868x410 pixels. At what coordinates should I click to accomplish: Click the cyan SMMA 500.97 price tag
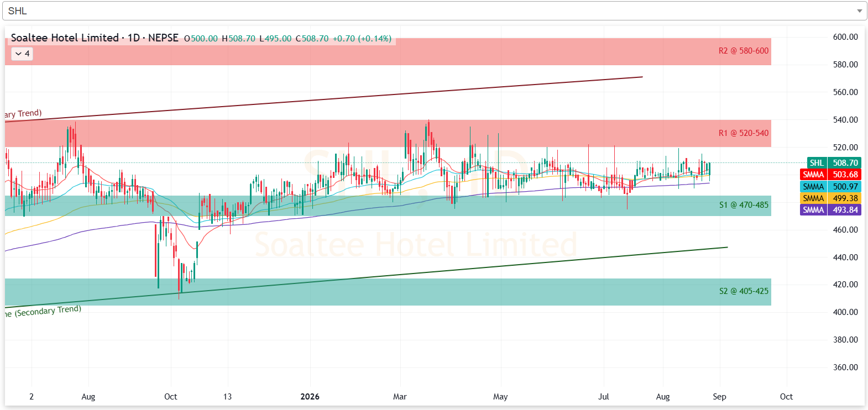(x=830, y=187)
